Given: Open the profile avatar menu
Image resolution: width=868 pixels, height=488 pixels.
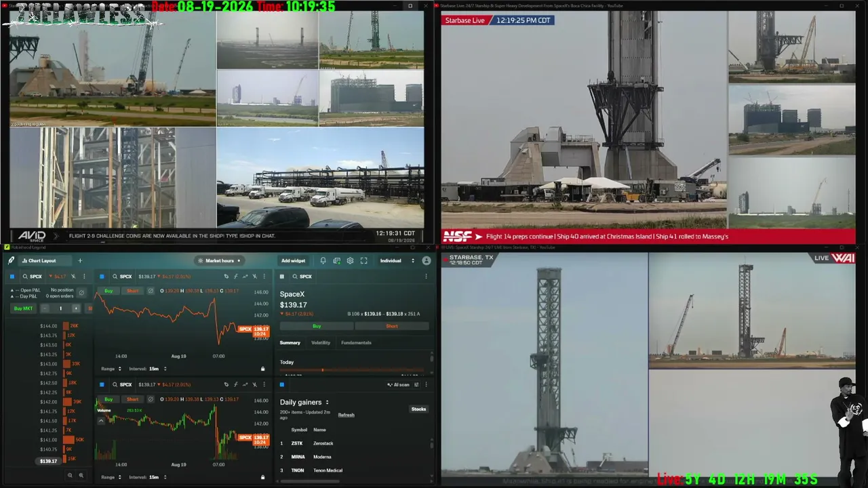Looking at the screenshot, I should pyautogui.click(x=427, y=260).
